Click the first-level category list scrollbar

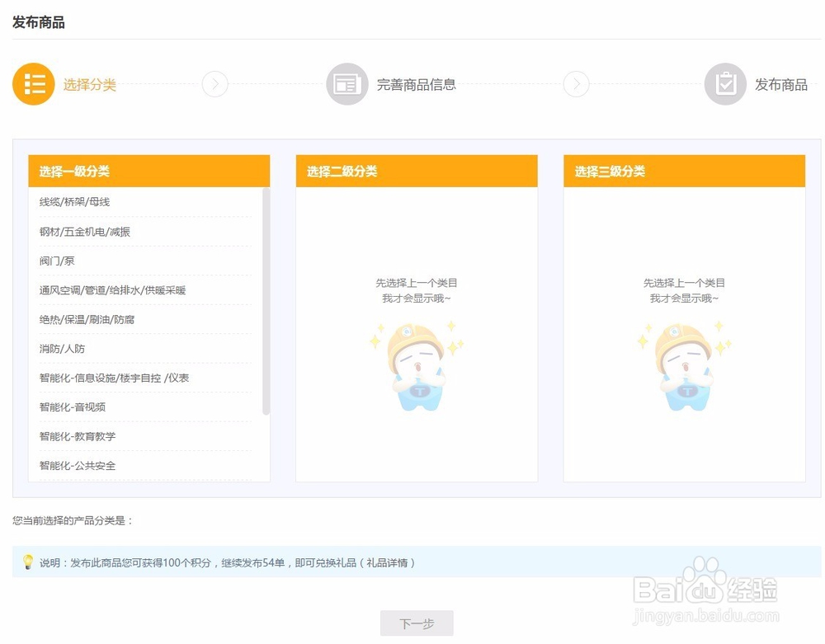266,301
